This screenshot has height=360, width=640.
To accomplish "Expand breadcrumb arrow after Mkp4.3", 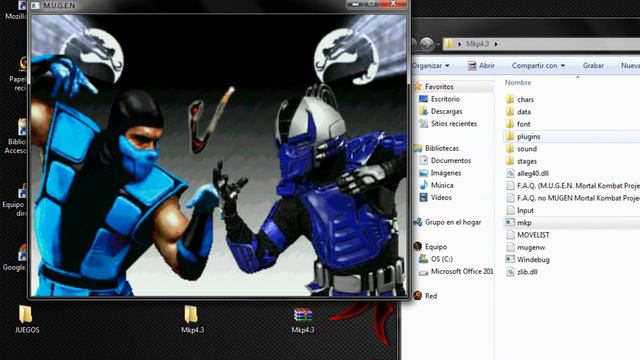I will (496, 44).
